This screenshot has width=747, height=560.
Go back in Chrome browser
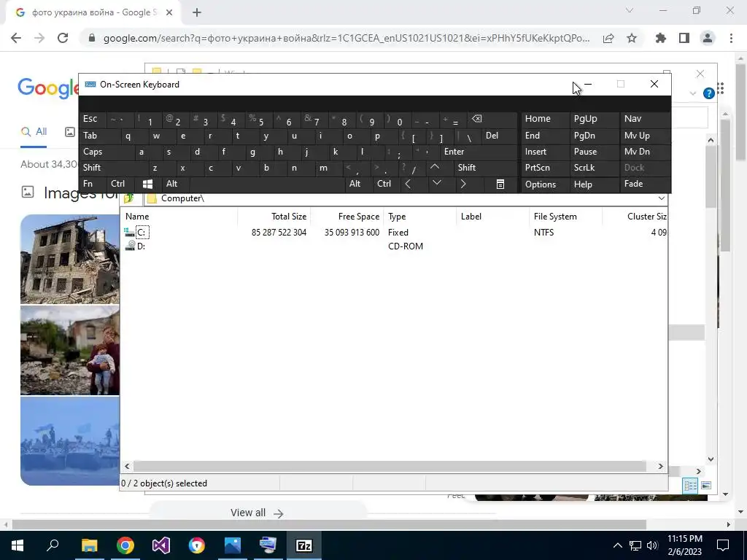pos(16,38)
